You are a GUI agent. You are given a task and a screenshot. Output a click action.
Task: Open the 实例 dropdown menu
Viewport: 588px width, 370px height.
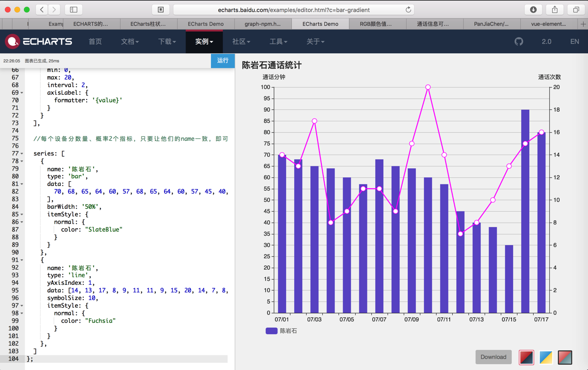(x=204, y=41)
